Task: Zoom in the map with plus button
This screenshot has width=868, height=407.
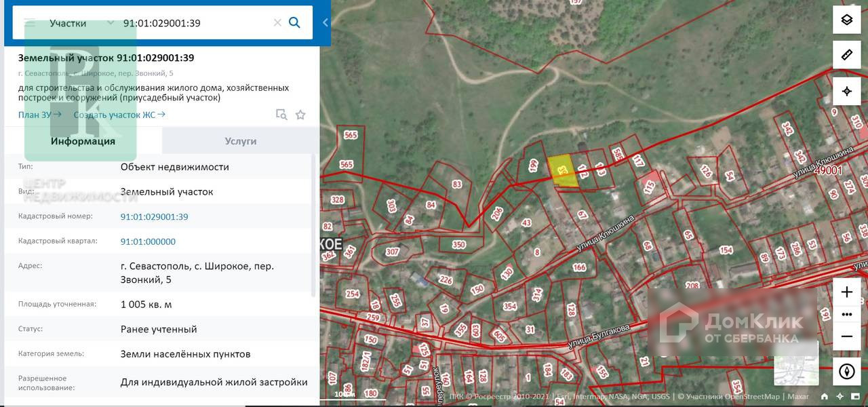Action: [847, 292]
